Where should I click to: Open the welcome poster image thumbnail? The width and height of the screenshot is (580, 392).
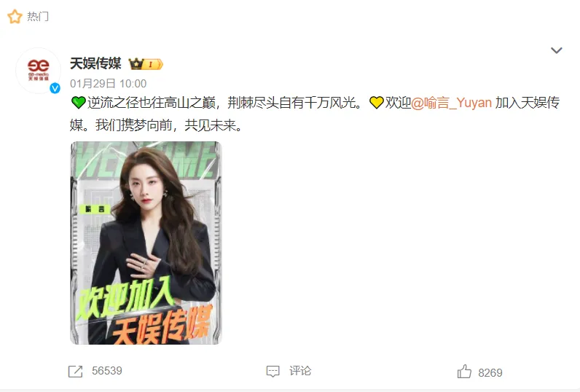[x=146, y=243]
